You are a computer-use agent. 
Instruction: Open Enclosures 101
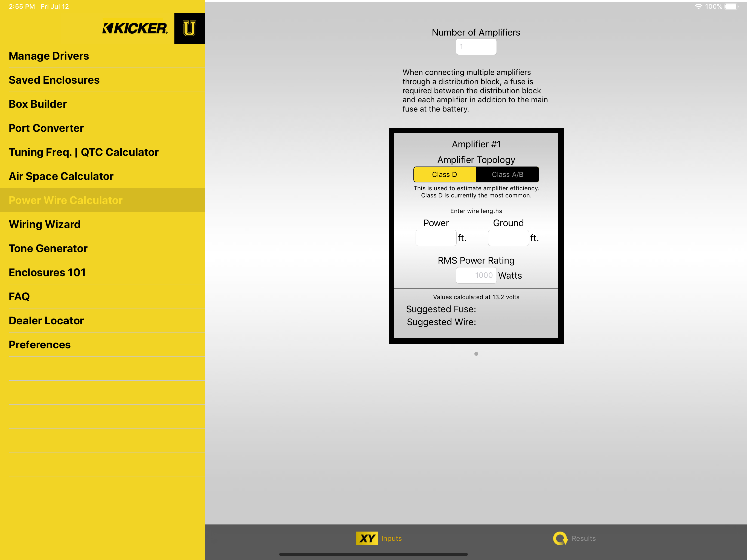(103, 272)
